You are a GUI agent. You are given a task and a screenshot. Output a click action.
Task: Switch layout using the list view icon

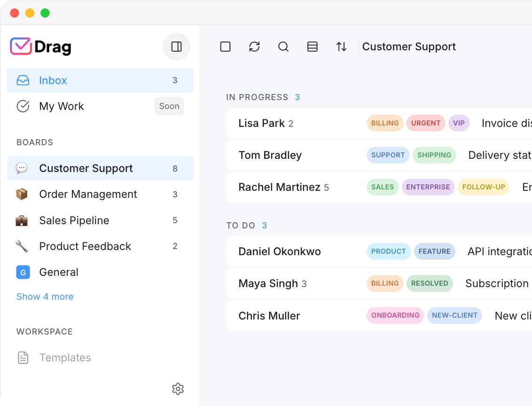point(313,47)
